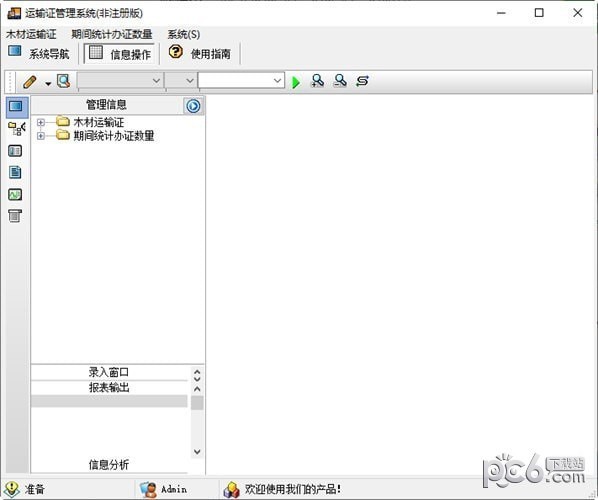Click the blue circular arrow beside 管理信息
Viewport: 598px width, 500px height.
(x=193, y=106)
